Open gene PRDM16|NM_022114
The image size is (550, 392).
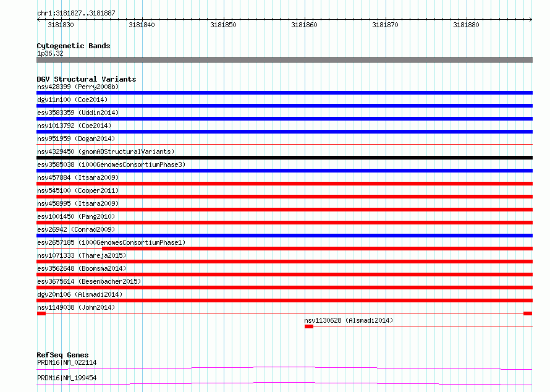click(67, 362)
